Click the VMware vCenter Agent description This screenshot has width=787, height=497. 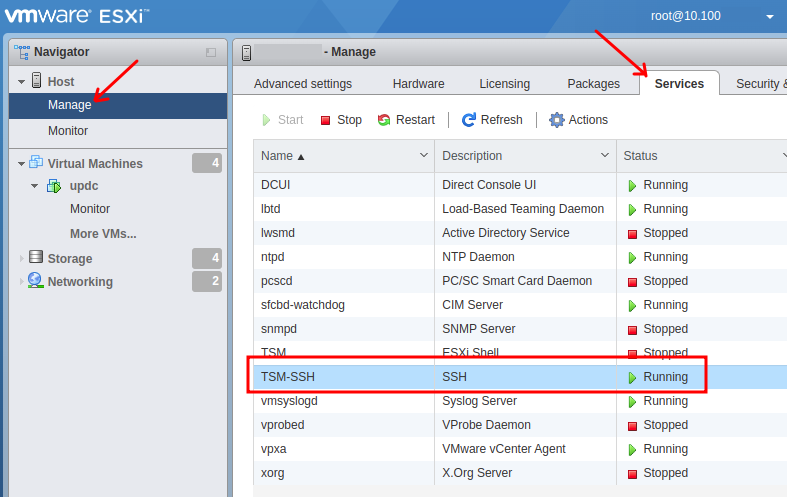pos(503,449)
